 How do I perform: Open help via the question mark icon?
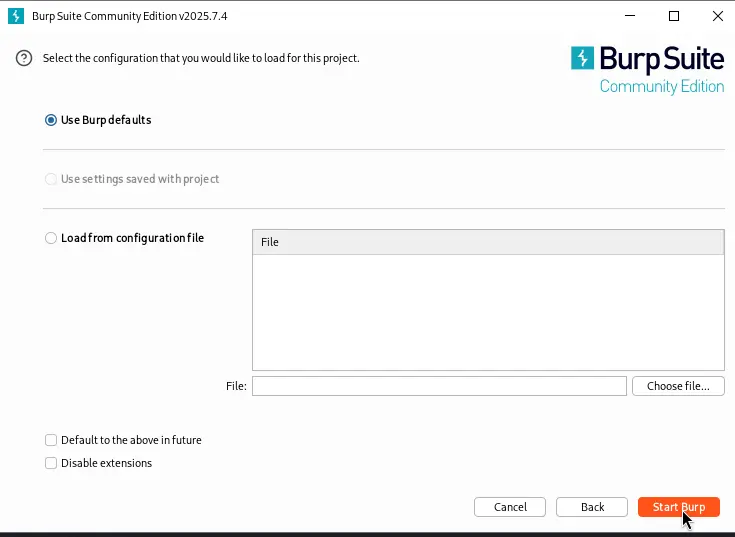tap(24, 59)
